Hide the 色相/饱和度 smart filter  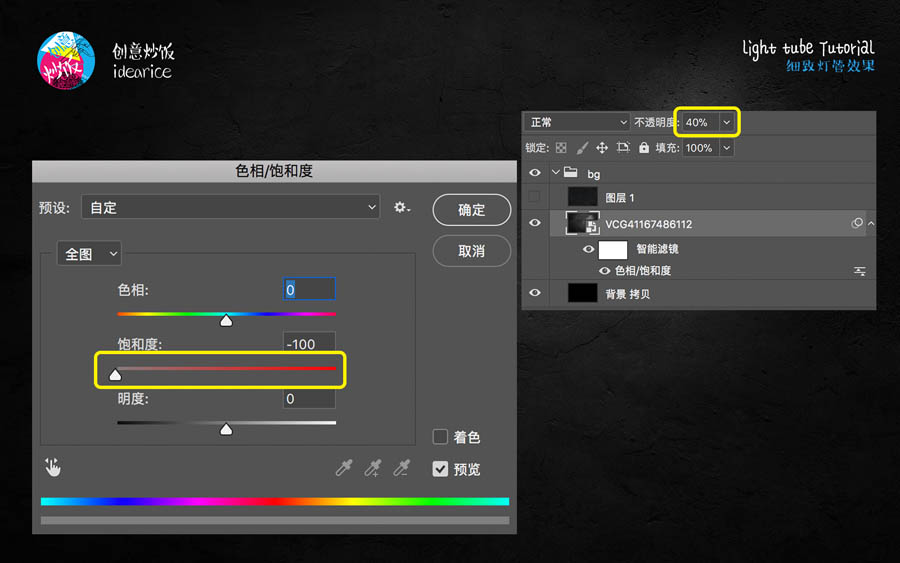(604, 271)
